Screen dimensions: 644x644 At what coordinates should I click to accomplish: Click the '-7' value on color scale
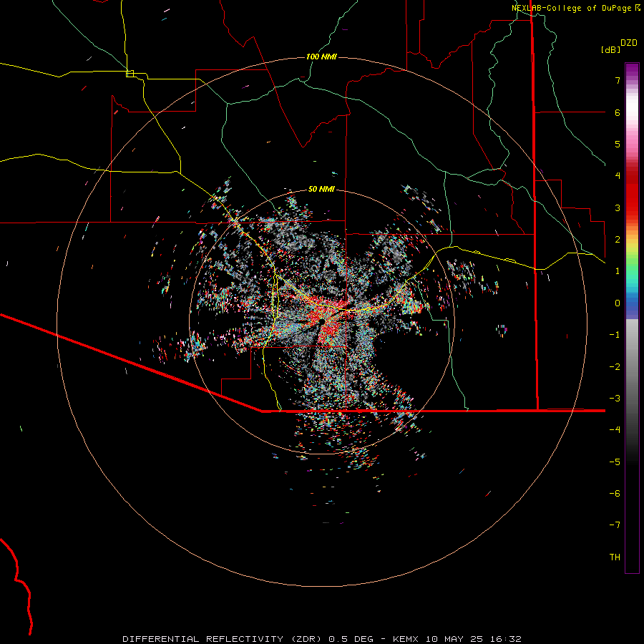pyautogui.click(x=615, y=525)
